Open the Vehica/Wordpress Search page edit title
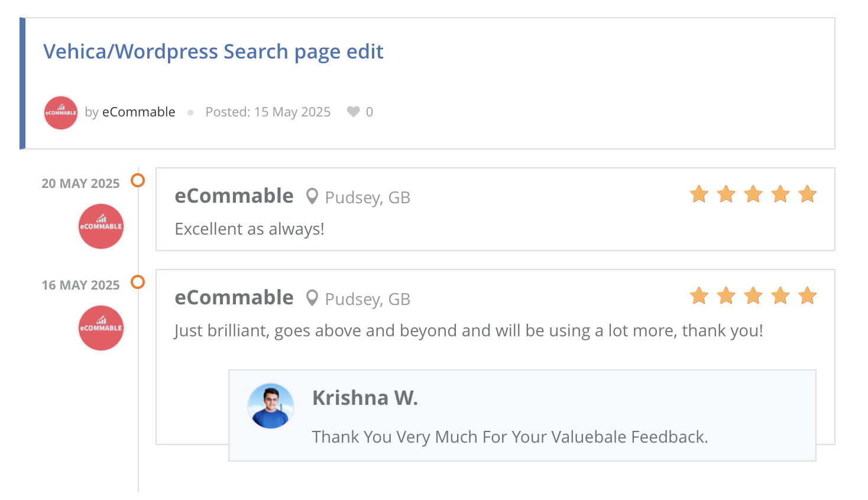Image resolution: width=868 pixels, height=500 pixels. click(x=213, y=52)
